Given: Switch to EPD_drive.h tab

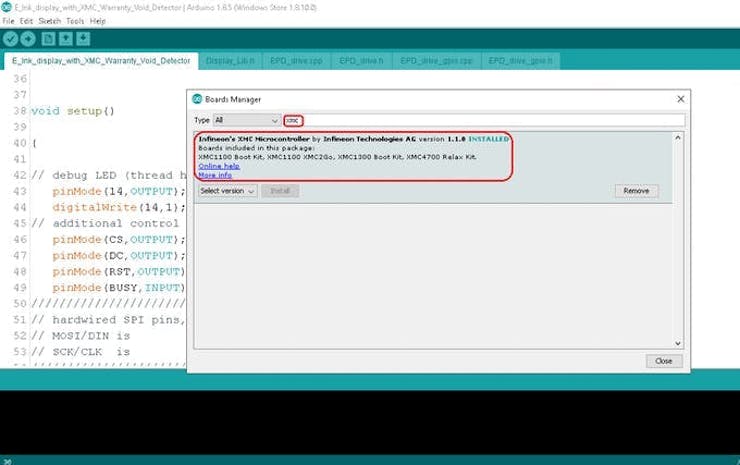Looking at the screenshot, I should point(362,61).
